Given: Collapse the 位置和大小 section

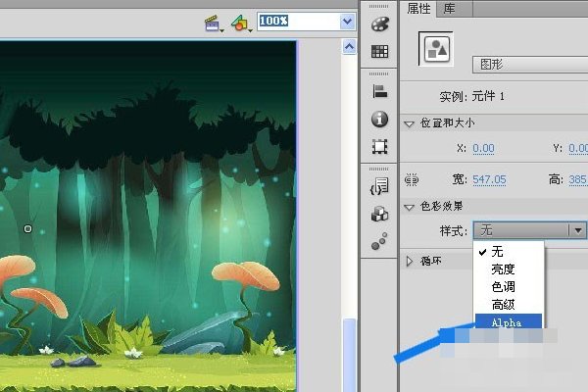Looking at the screenshot, I should [x=409, y=123].
